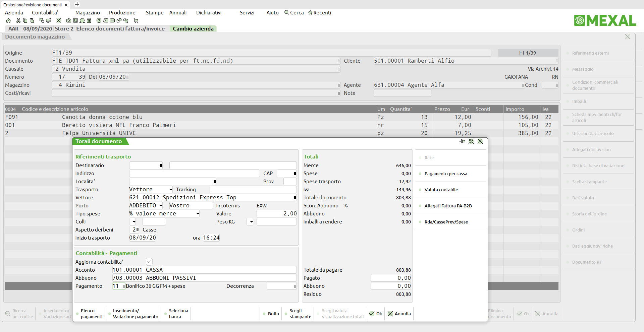Click the Pagato amount input field

pos(391,278)
